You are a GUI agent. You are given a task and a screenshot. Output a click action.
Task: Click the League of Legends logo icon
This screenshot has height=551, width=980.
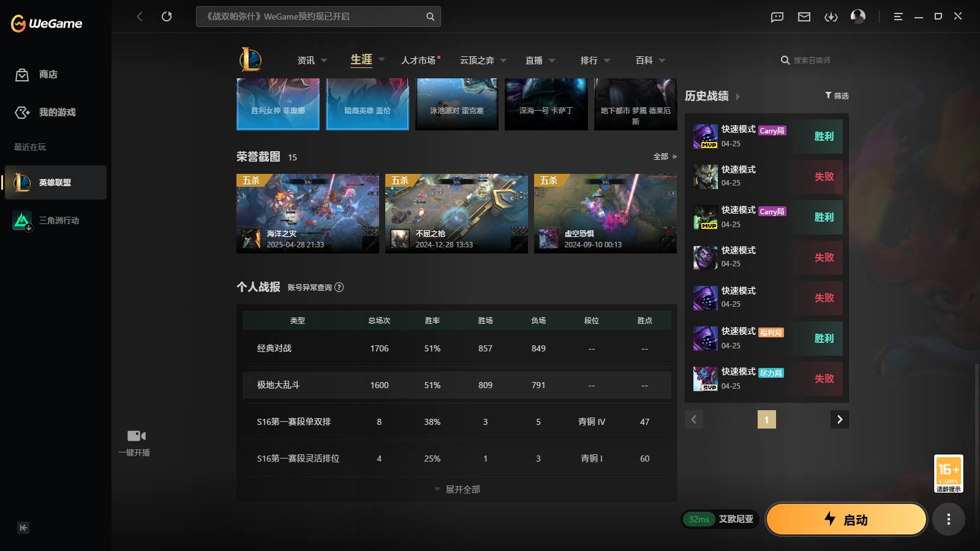(251, 59)
